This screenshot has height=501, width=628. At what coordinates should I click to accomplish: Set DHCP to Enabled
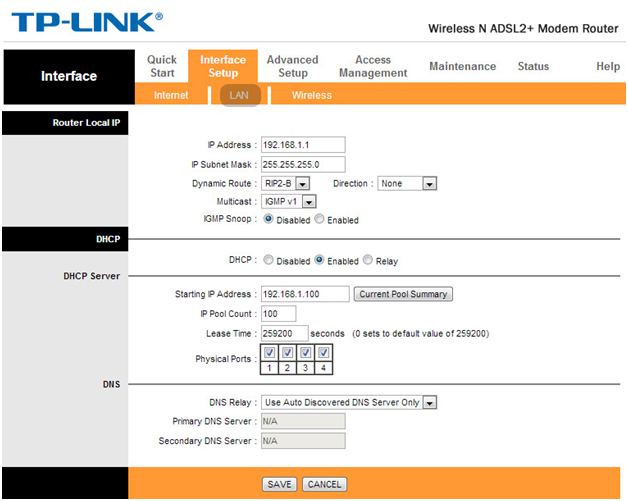tap(319, 260)
